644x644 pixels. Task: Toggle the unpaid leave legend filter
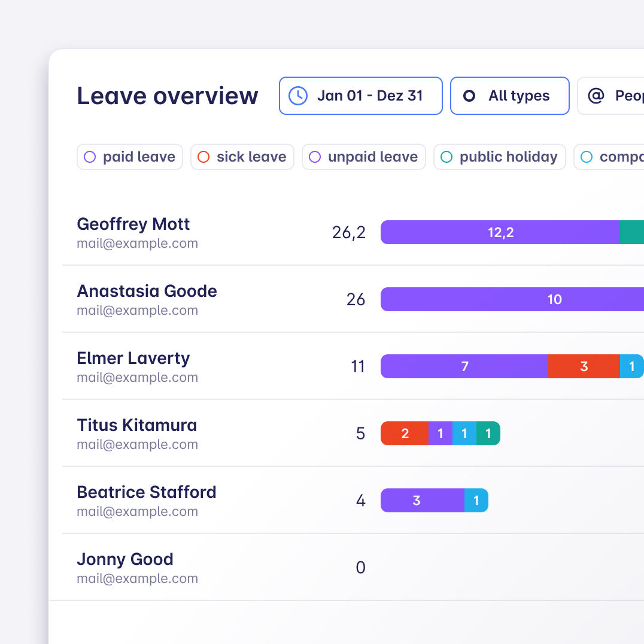364,157
